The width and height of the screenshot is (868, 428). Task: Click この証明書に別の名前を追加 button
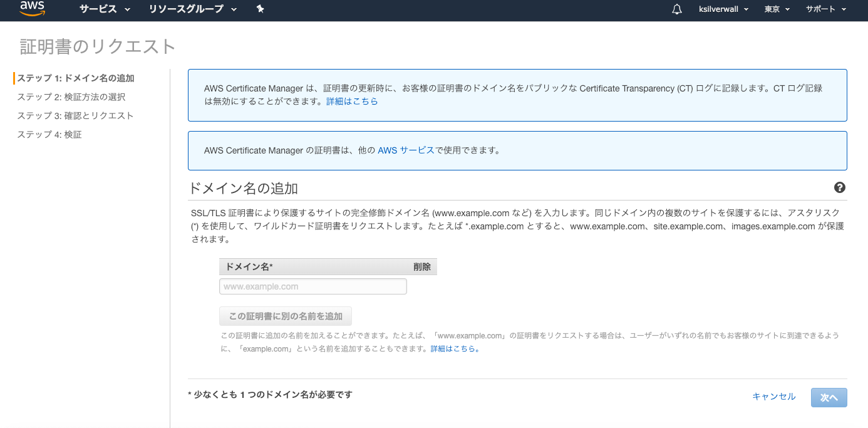click(x=285, y=315)
